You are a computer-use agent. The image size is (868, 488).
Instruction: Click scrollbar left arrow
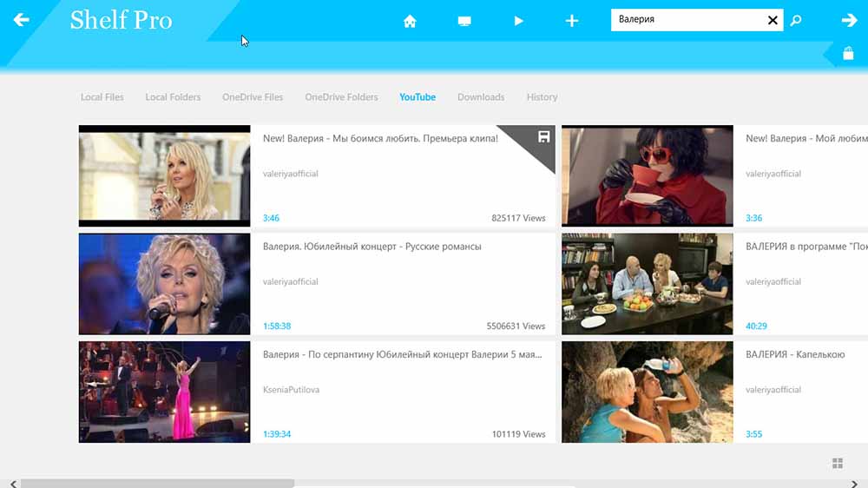coord(13,484)
